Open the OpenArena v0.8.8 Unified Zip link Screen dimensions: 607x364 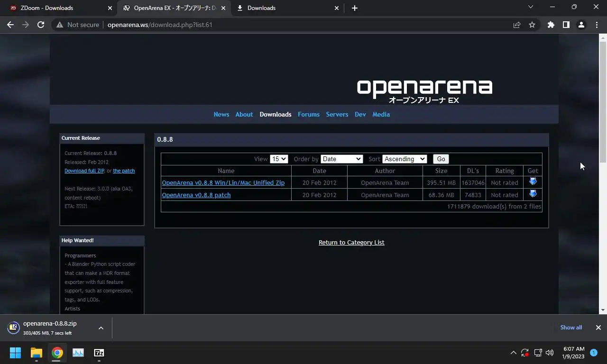pos(223,182)
